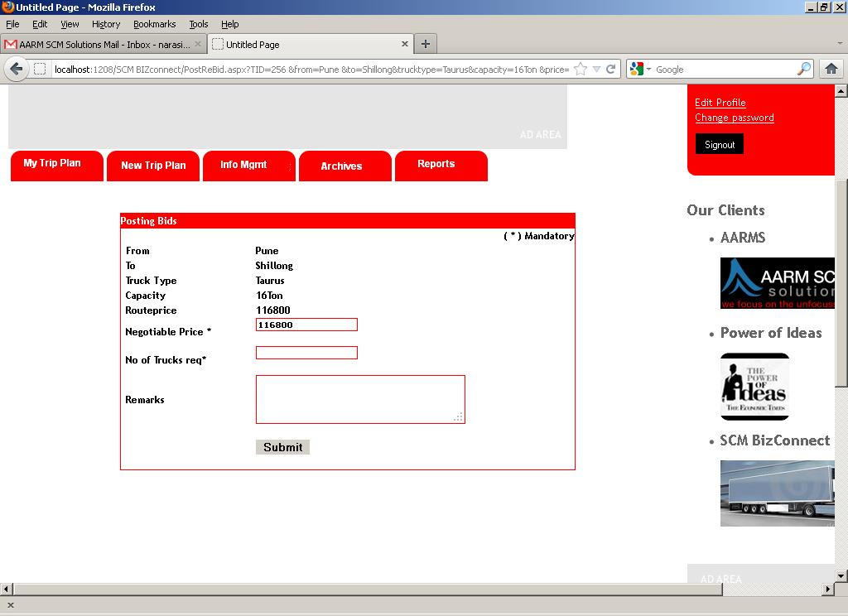Image resolution: width=848 pixels, height=616 pixels.
Task: Click the AARM SCM solutions logo thumbnail
Action: click(777, 283)
